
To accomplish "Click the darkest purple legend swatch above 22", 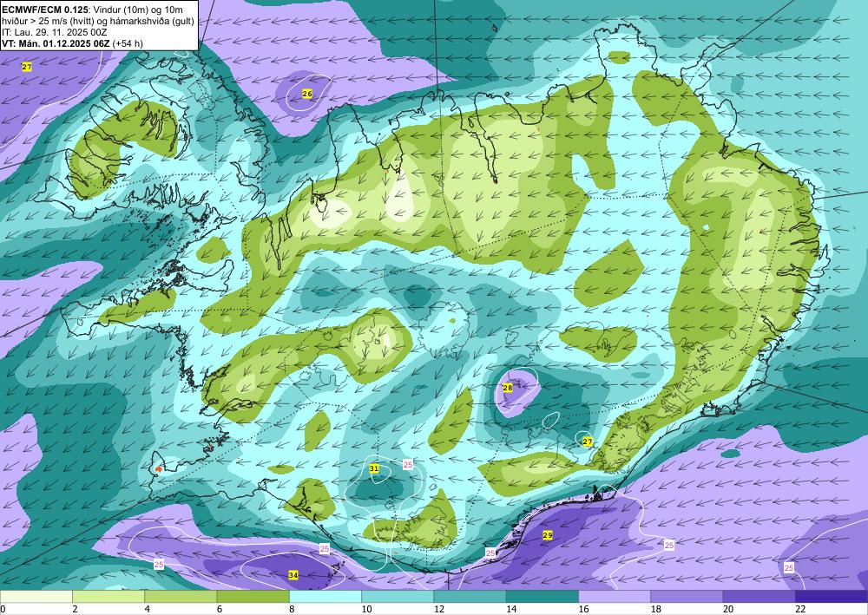I will (x=832, y=597).
